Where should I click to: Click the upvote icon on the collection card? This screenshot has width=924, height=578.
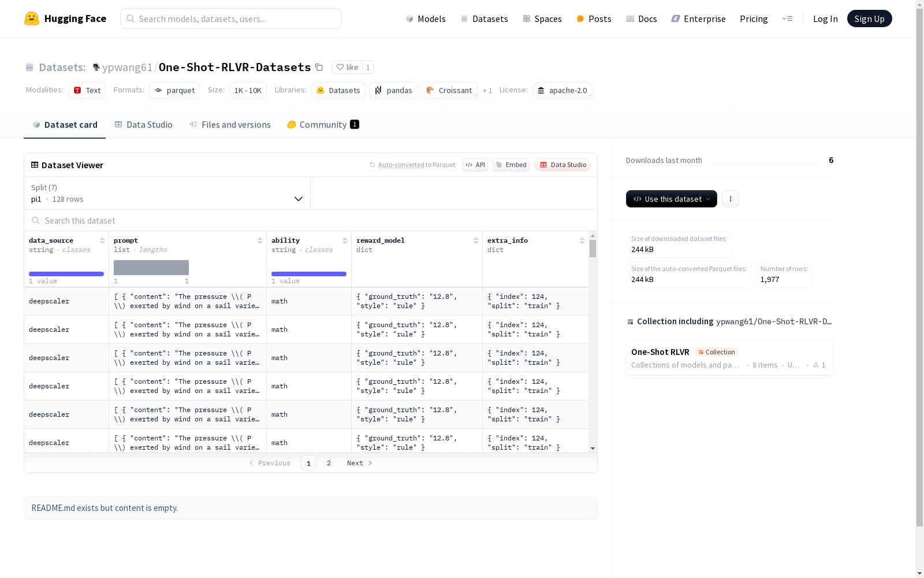pyautogui.click(x=816, y=365)
